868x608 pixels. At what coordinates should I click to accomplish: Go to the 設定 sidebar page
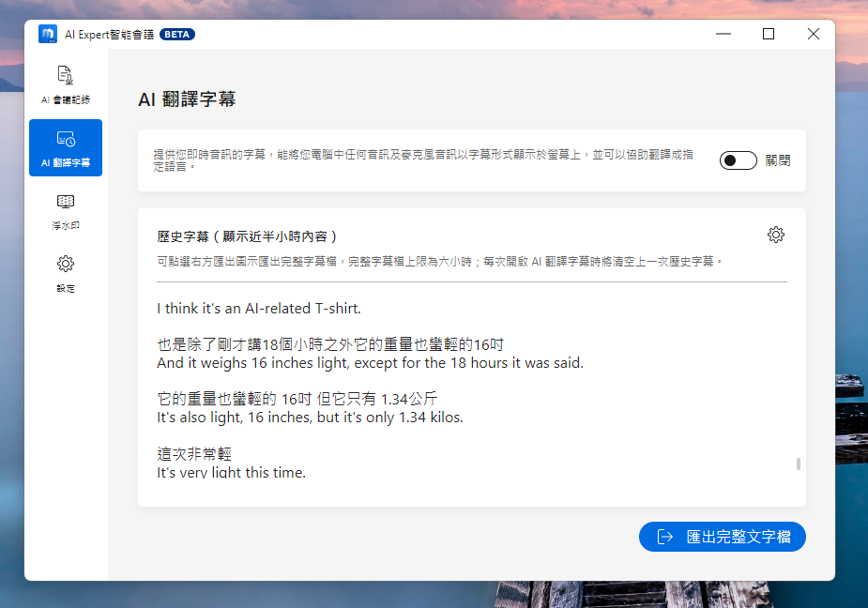pos(66,272)
